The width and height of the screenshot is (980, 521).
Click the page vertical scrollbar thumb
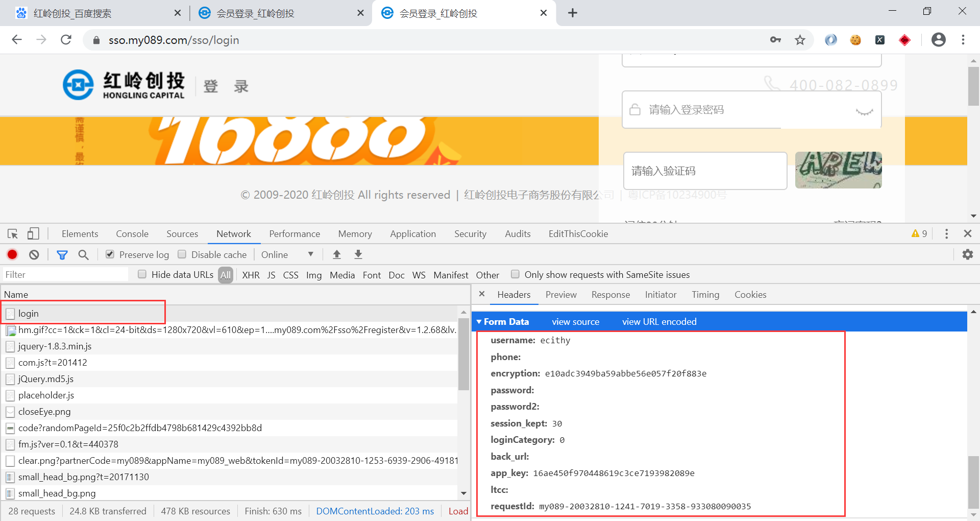[x=973, y=86]
